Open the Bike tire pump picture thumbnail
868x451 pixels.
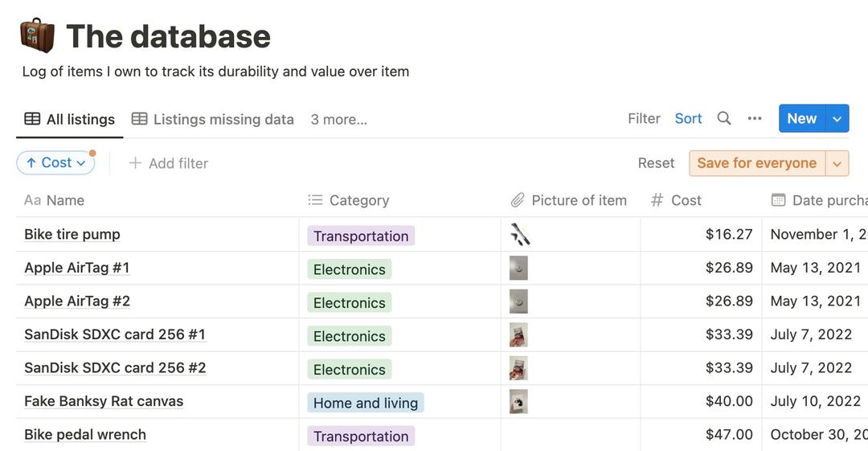coord(519,235)
